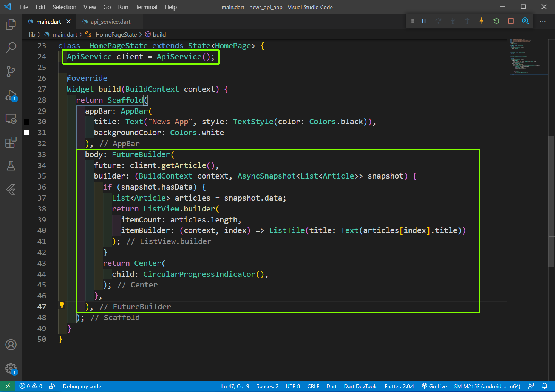This screenshot has height=392, width=555.
Task: Open the Search view in activity bar
Action: pos(11,48)
